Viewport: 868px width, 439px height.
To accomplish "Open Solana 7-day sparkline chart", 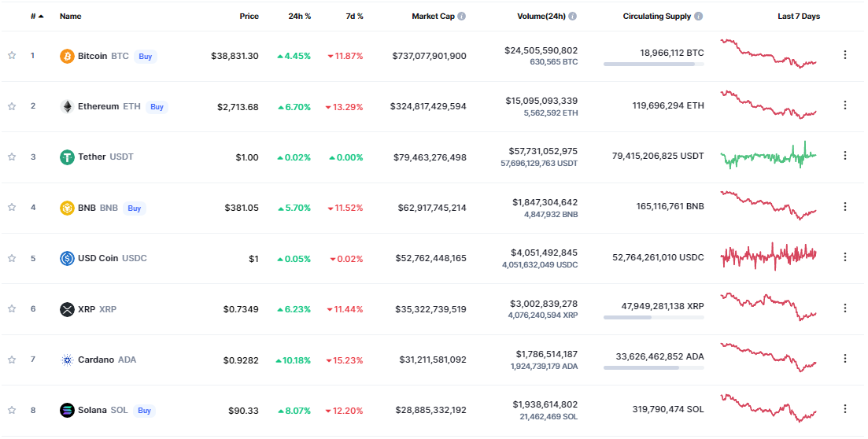I will (x=768, y=408).
